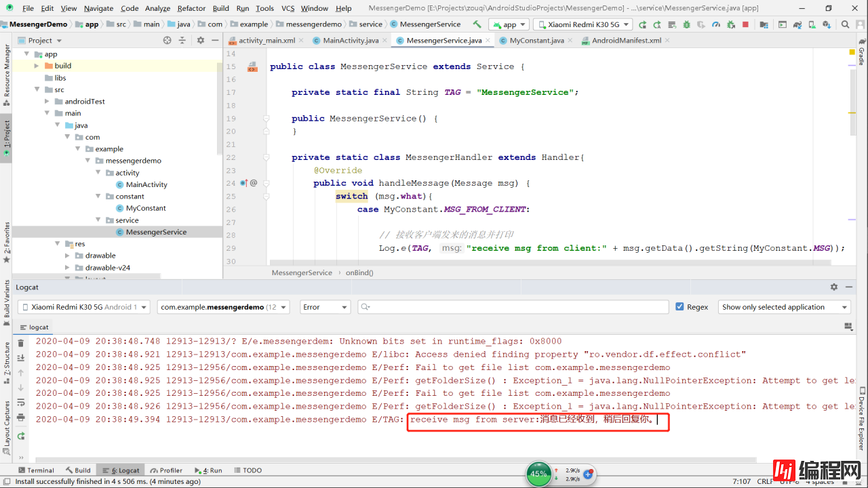The width and height of the screenshot is (868, 488).
Task: Click the Logcat search filter field
Action: pyautogui.click(x=513, y=307)
